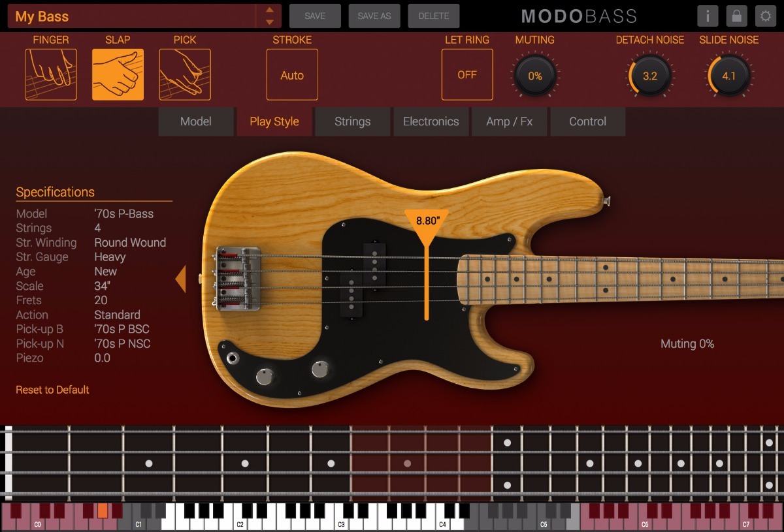Select the Finger playing style icon
Viewport: 784px width, 532px height.
[x=51, y=74]
